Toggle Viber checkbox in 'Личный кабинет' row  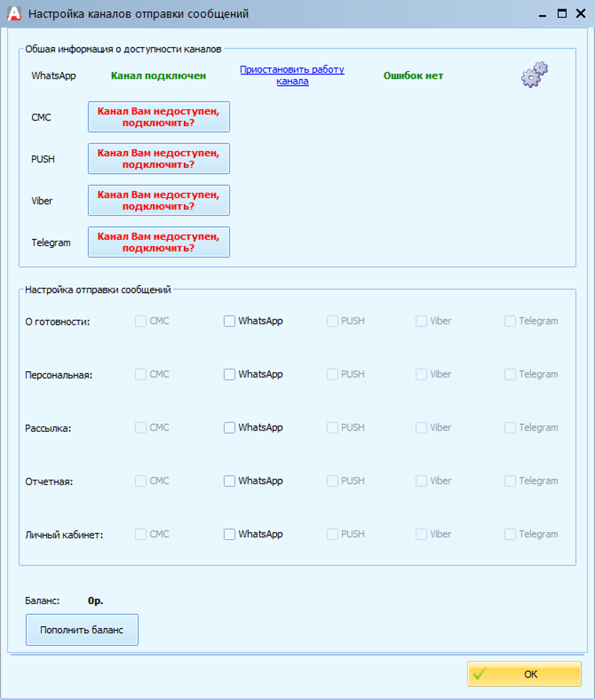pos(422,534)
